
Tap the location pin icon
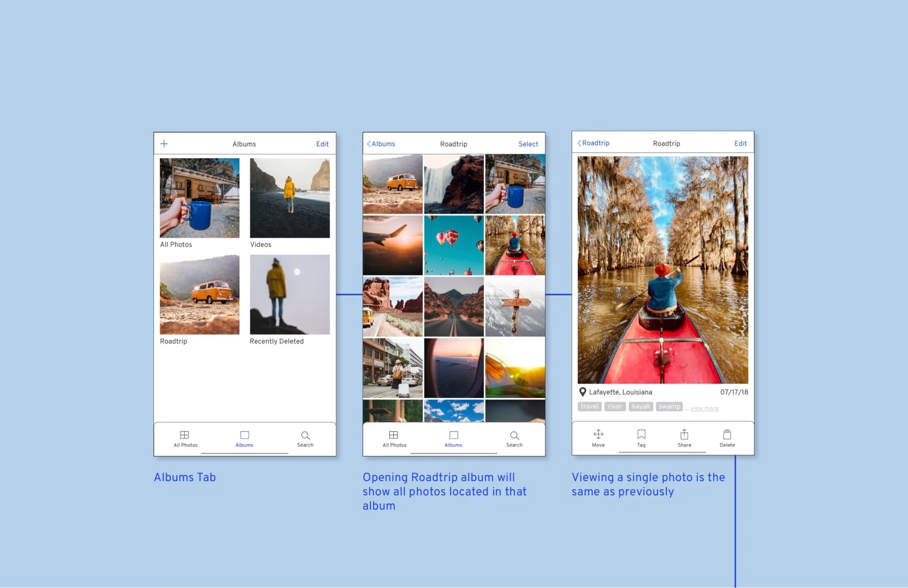pos(582,392)
